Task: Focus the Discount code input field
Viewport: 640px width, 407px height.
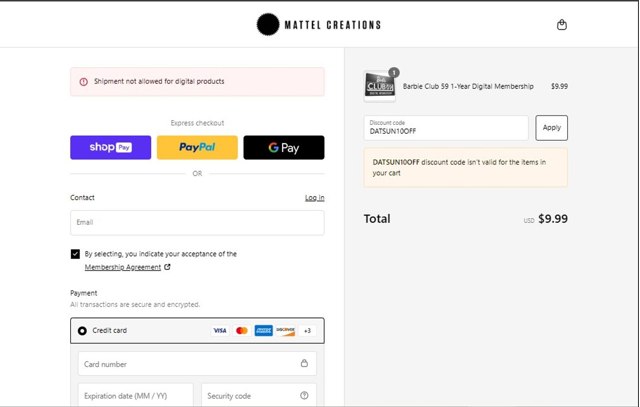Action: (x=446, y=128)
